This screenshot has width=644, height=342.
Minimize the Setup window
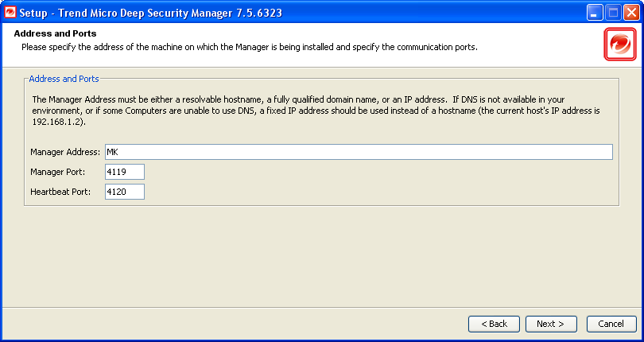(x=595, y=12)
